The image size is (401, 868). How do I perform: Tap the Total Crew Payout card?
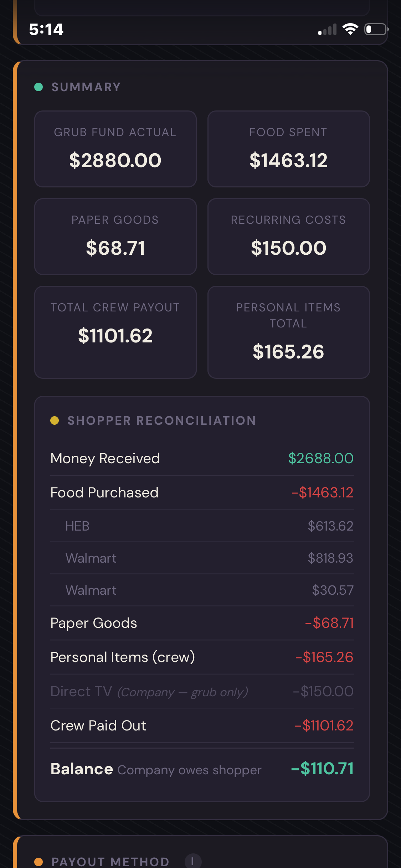115,332
